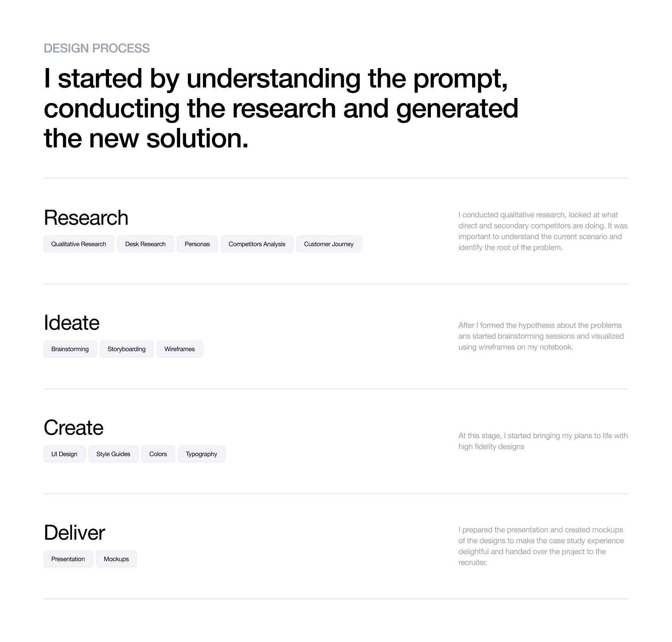Select the Colors chip
Image resolution: width=672 pixels, height=642 pixels.
pyautogui.click(x=158, y=454)
